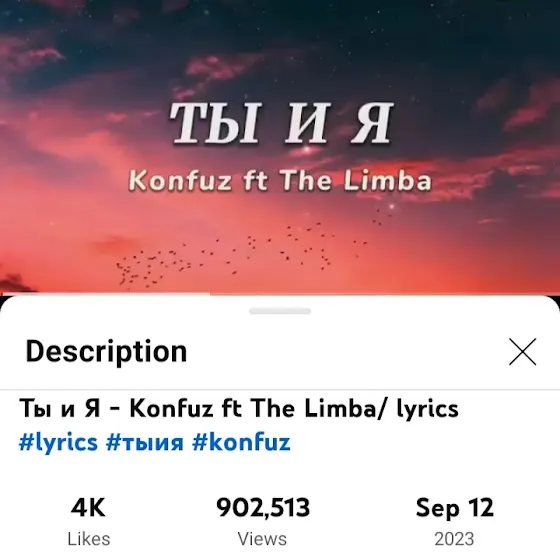Tap the 4K likes count
The height and width of the screenshot is (560, 560).
pos(88,508)
